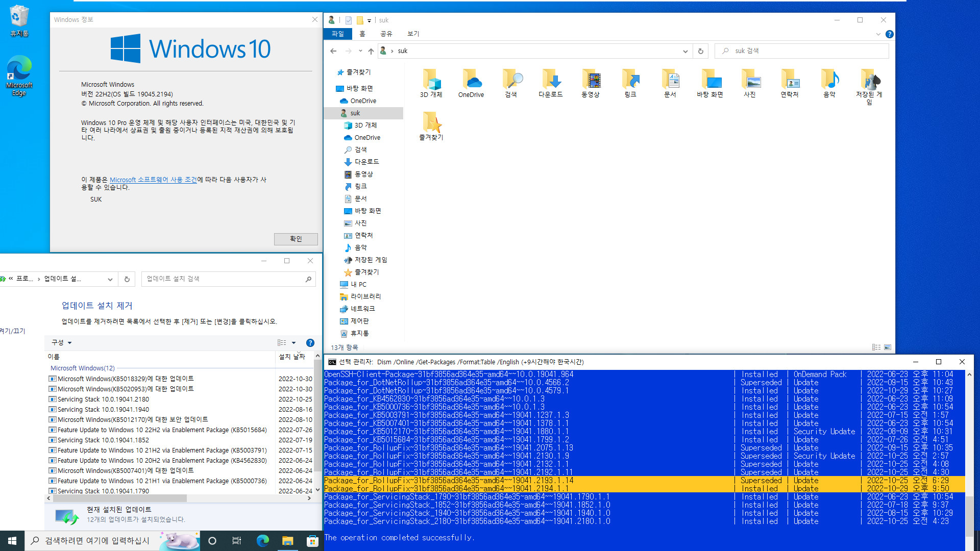This screenshot has height=551, width=980.
Task: Go back in the Explorer navigation
Action: pyautogui.click(x=333, y=51)
